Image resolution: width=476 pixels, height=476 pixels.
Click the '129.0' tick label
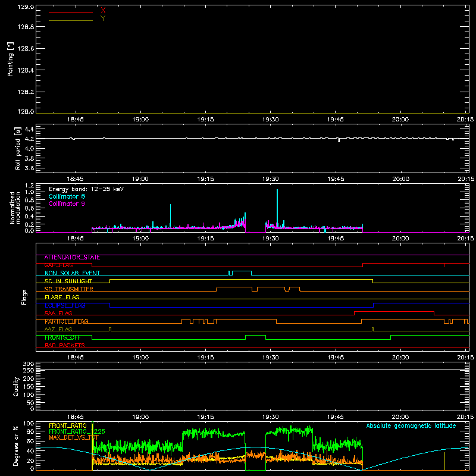coord(26,7)
